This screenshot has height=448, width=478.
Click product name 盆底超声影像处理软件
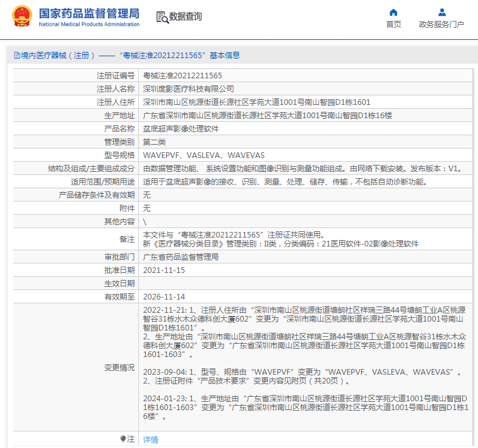181,129
